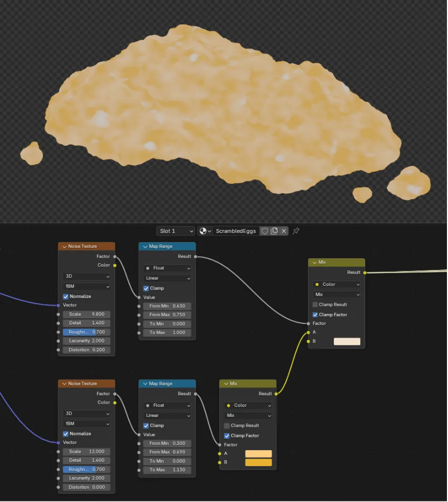Open the Float data type dropdown in lower Map Range
This screenshot has height=502, width=448.
(167, 406)
